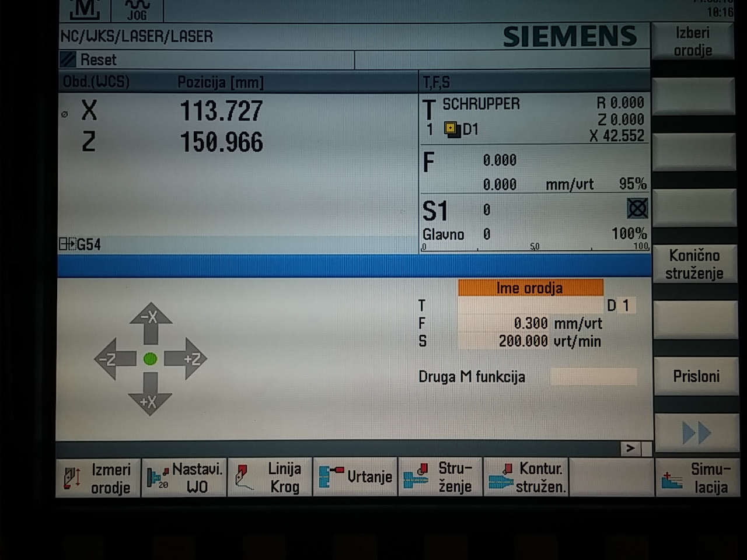Click the crossed-out spindle status icon
Viewport: 747px width, 560px height.
coord(637,209)
